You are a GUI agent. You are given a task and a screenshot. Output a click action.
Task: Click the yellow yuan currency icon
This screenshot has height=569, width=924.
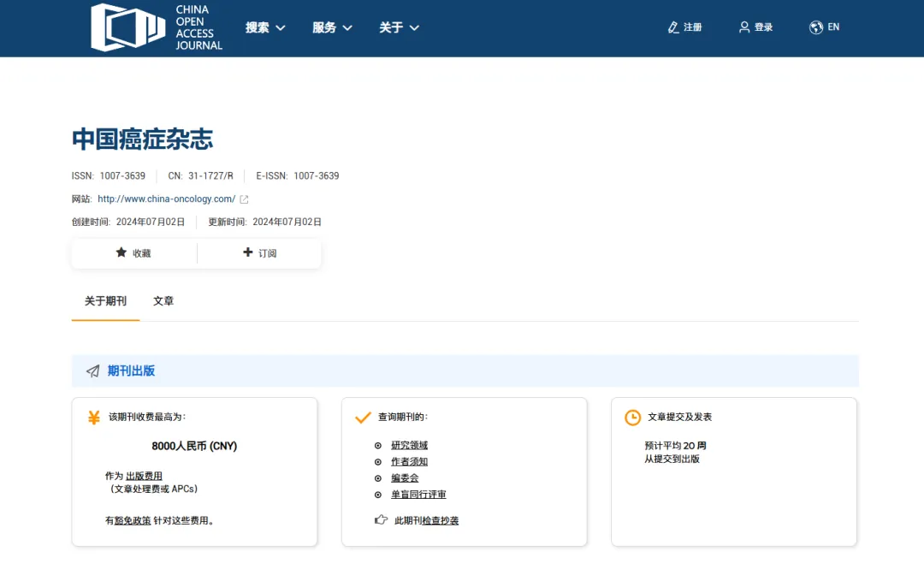pos(94,418)
